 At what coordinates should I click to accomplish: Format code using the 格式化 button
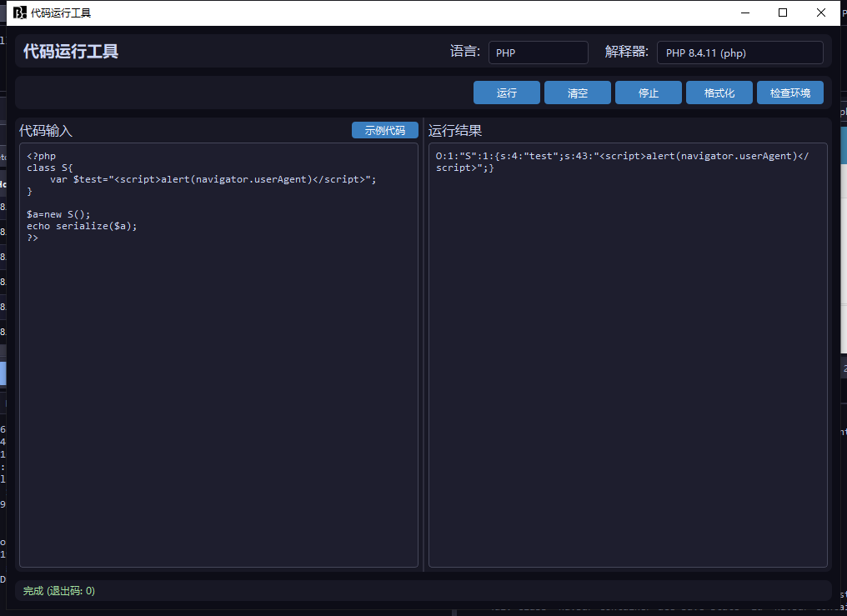click(719, 93)
